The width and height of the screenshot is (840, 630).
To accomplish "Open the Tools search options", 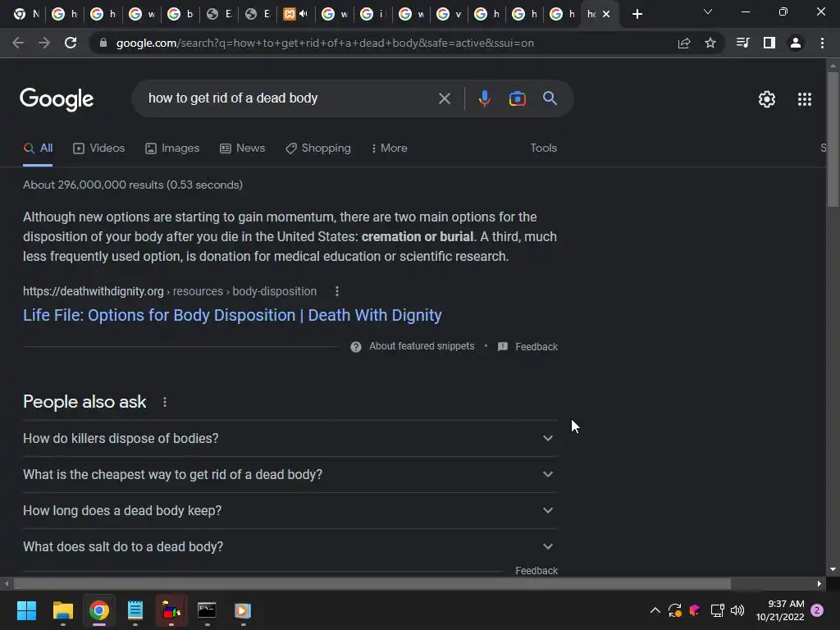I will 543,148.
